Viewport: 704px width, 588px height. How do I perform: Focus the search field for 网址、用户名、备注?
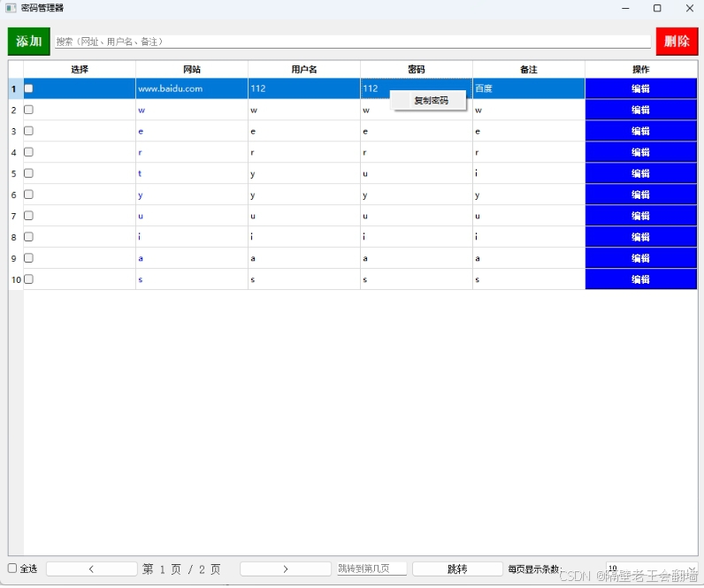[353, 42]
